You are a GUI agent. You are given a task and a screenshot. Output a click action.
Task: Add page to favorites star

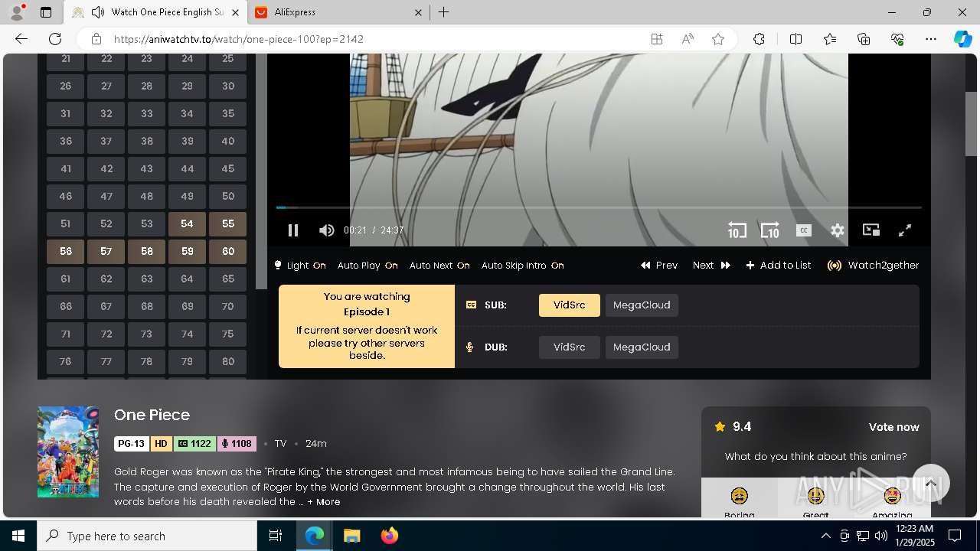click(718, 39)
